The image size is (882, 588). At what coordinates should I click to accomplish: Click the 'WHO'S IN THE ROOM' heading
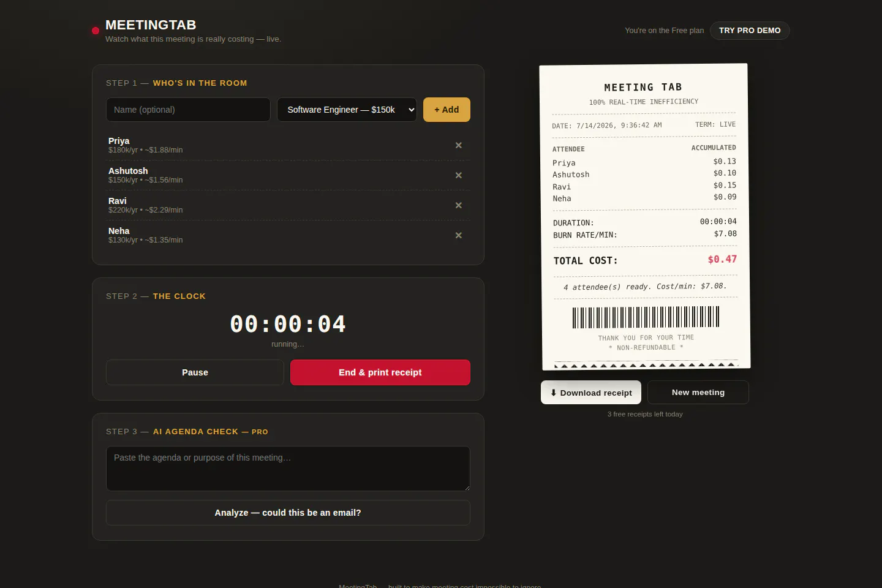[200, 83]
